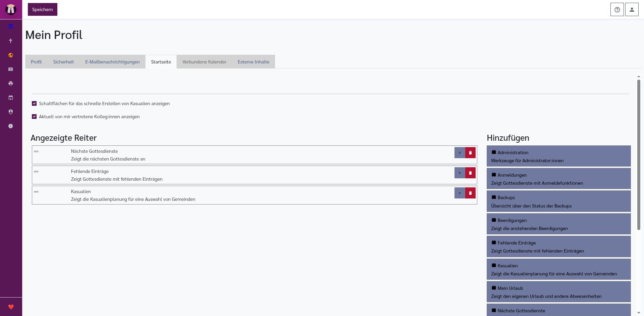Expand the Kasualien row chevron
The width and height of the screenshot is (644, 316).
460,193
